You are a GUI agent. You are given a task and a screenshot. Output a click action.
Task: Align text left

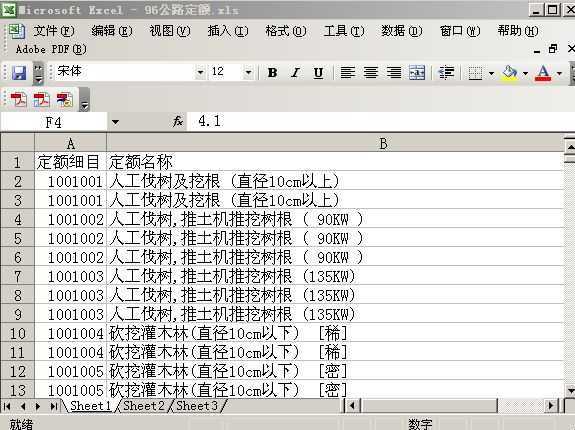[x=347, y=73]
